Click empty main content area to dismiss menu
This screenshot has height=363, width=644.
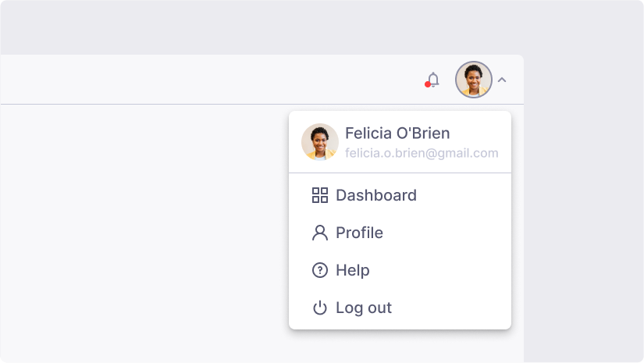pos(141,234)
